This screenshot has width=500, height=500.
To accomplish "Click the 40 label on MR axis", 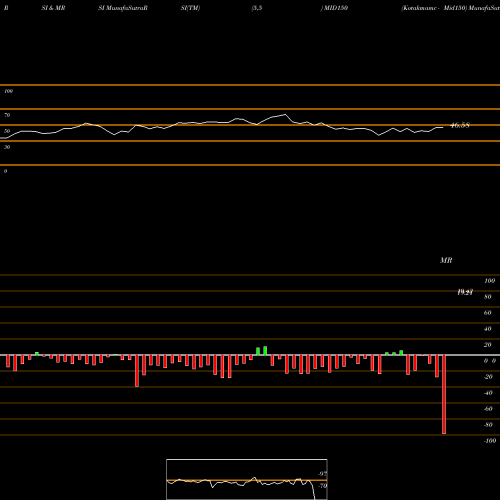I will [x=488, y=329].
